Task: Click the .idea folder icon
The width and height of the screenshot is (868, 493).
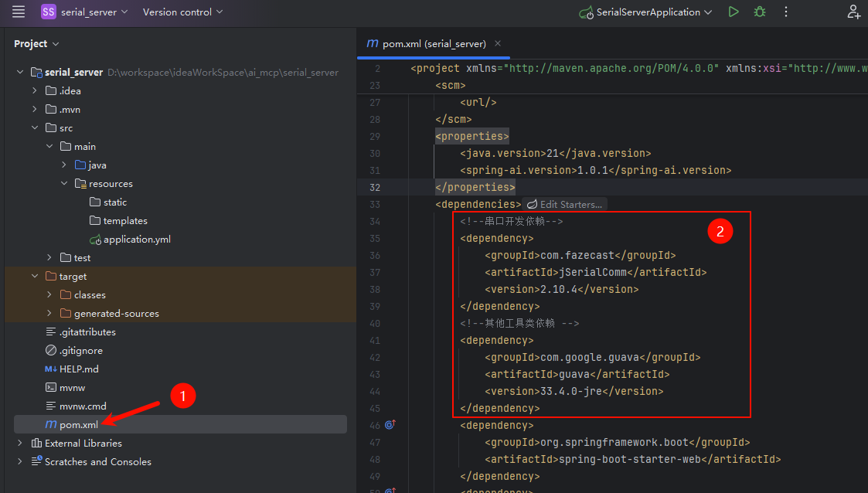Action: [51, 90]
